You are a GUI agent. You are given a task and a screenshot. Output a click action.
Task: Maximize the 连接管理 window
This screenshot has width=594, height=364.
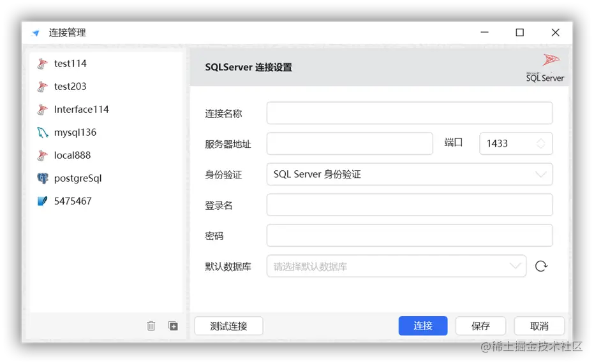[x=520, y=33]
